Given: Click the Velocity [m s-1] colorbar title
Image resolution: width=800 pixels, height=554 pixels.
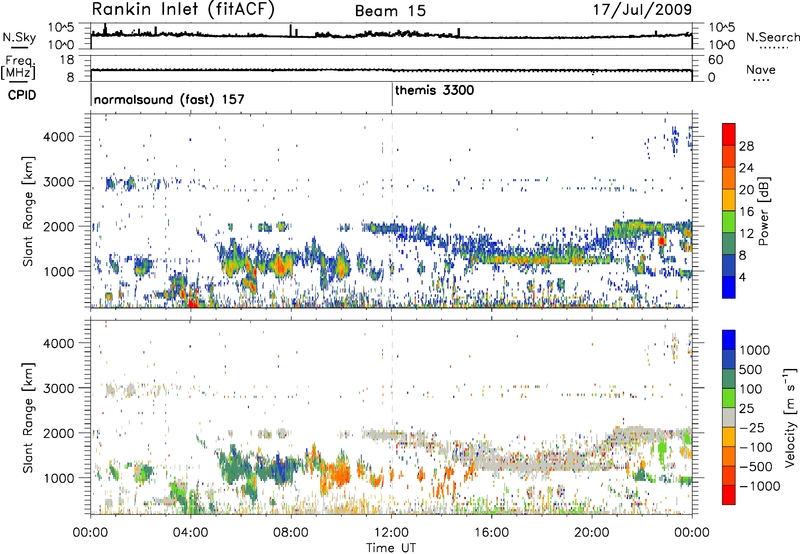Looking at the screenshot, I should tap(790, 417).
